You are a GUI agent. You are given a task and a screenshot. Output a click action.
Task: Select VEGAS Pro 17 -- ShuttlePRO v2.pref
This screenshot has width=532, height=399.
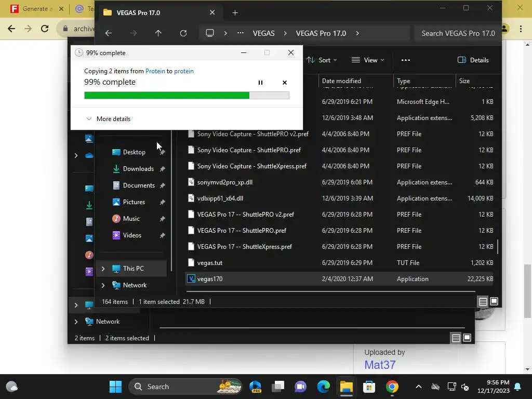pyautogui.click(x=339, y=215)
